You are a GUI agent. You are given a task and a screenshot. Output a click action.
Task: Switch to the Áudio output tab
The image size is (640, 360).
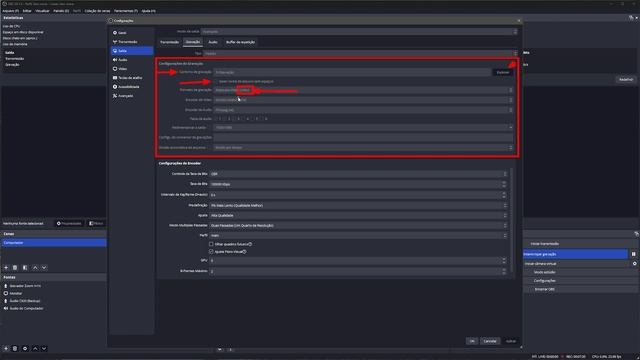pyautogui.click(x=213, y=42)
